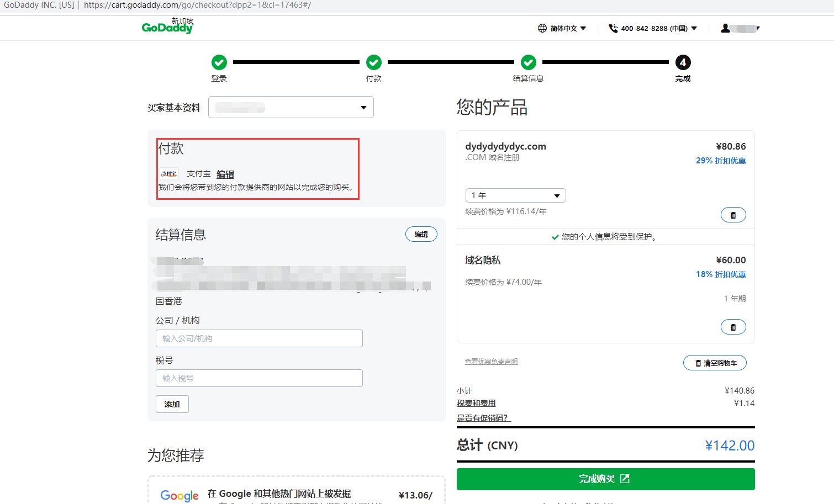Click the company/organization input field
The image size is (834, 504).
259,338
